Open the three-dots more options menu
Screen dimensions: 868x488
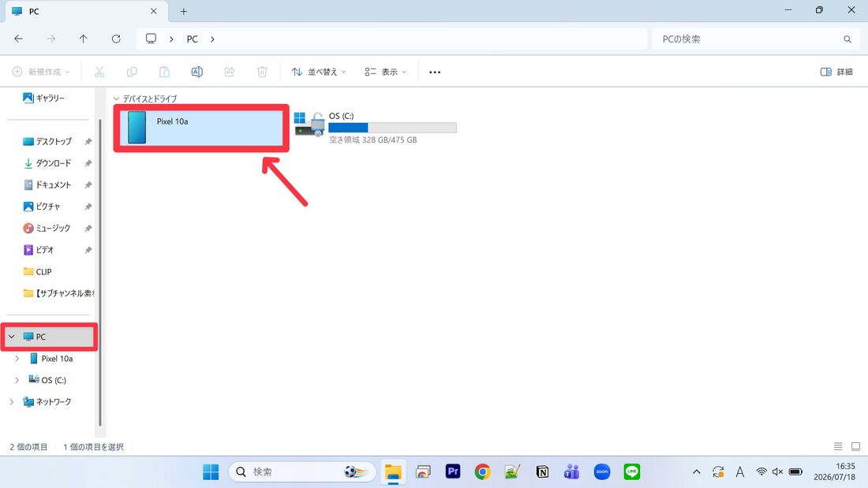point(435,72)
